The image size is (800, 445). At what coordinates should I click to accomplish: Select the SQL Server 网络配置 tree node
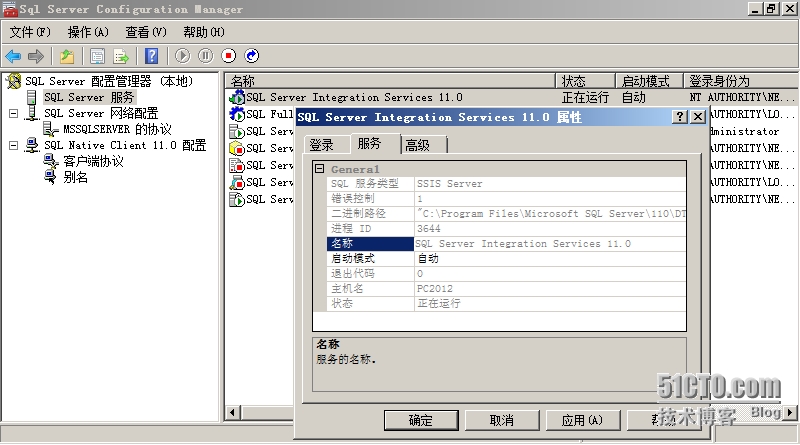point(101,113)
